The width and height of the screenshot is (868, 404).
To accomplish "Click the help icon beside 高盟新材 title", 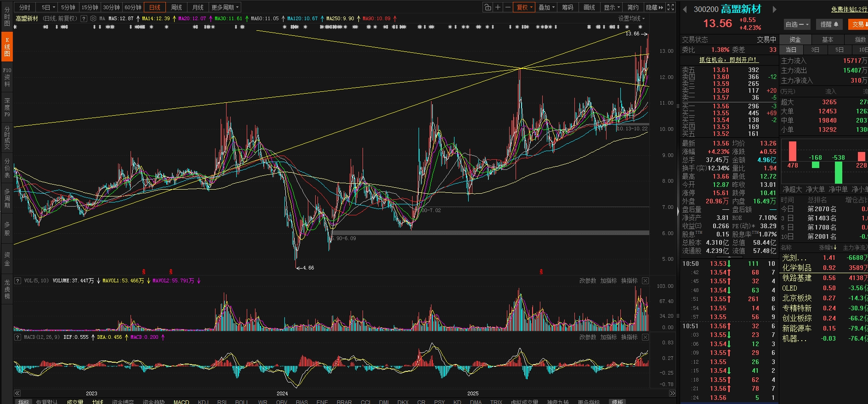I will coord(84,19).
